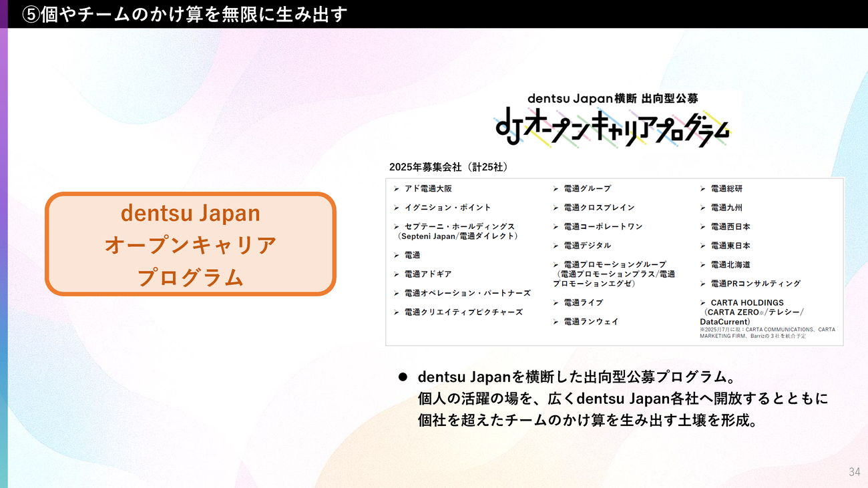868x488 pixels.
Task: Click 電通北海道 list entry
Action: click(x=730, y=265)
